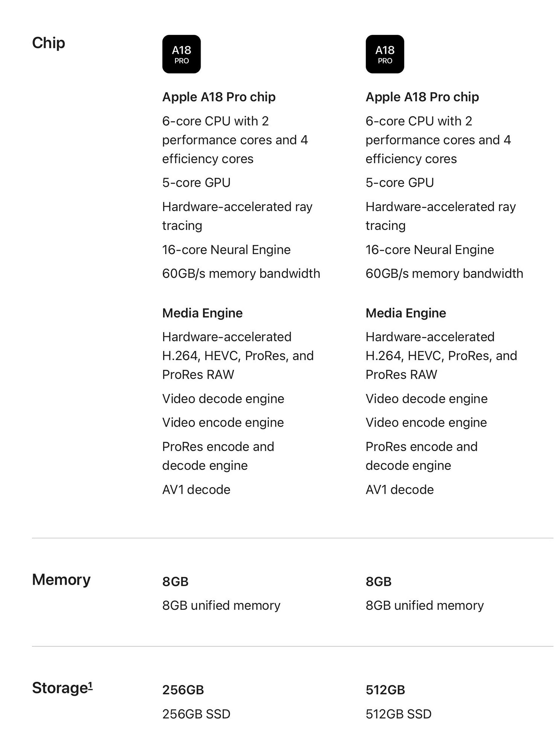The width and height of the screenshot is (560, 745).
Task: Click the Memory section heading
Action: click(x=61, y=580)
